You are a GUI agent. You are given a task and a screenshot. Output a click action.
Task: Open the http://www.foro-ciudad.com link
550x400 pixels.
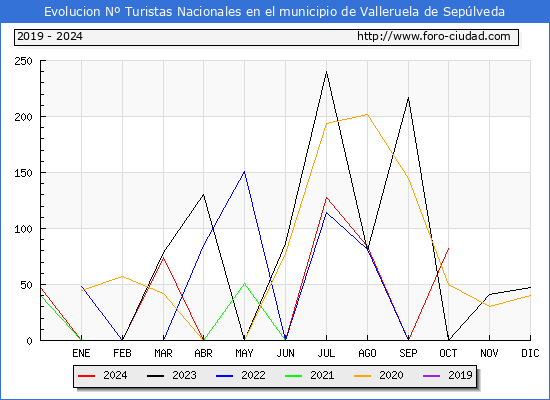click(434, 36)
